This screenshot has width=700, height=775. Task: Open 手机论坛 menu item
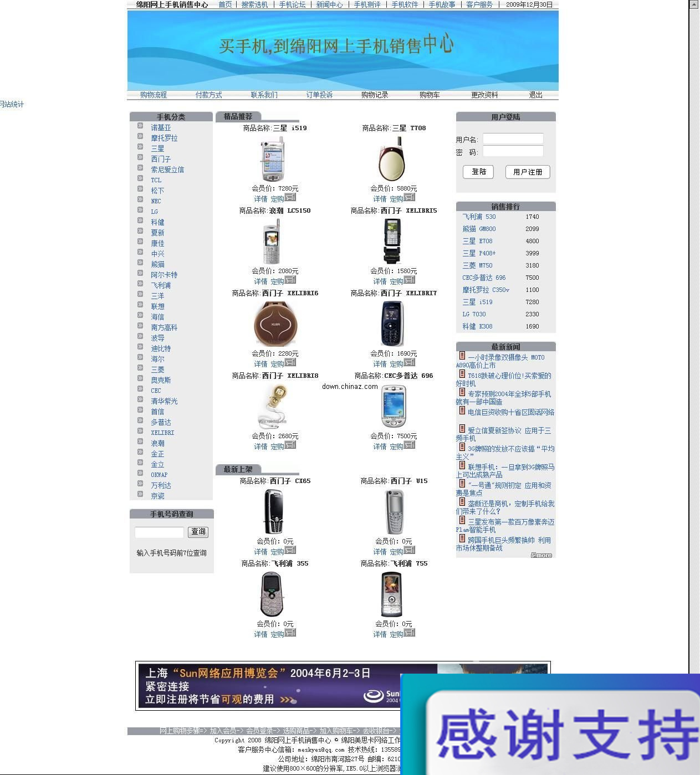click(292, 4)
